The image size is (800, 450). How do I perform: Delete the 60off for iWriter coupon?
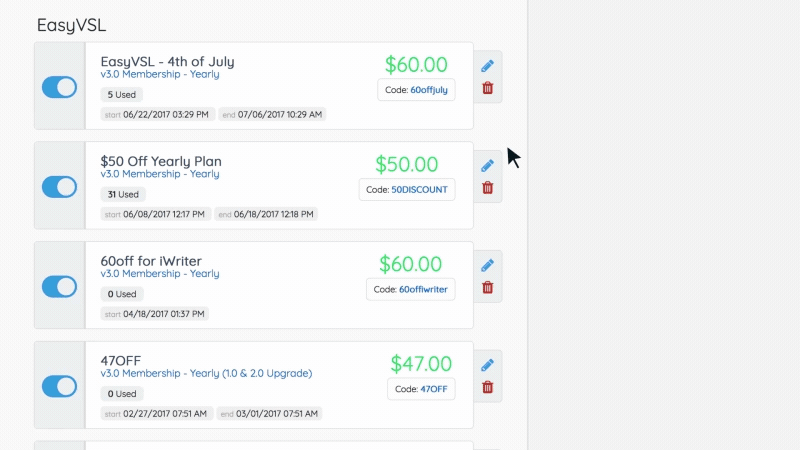pyautogui.click(x=488, y=287)
